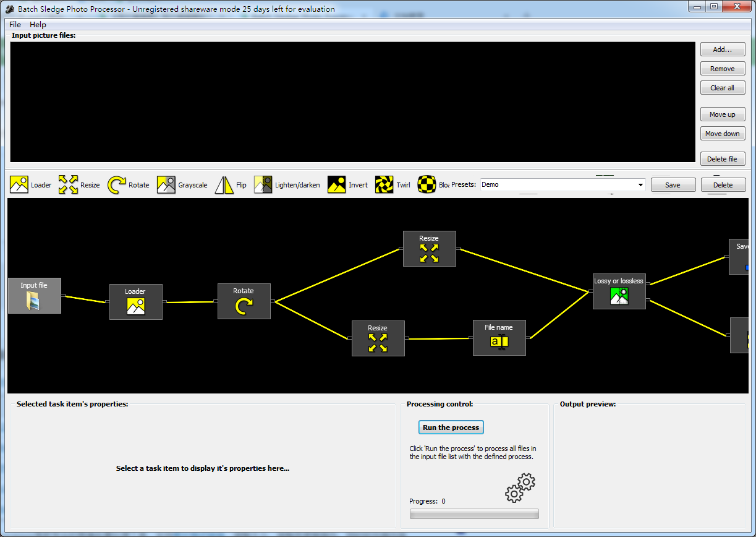The width and height of the screenshot is (756, 537).
Task: Click Run the process button
Action: 451,427
